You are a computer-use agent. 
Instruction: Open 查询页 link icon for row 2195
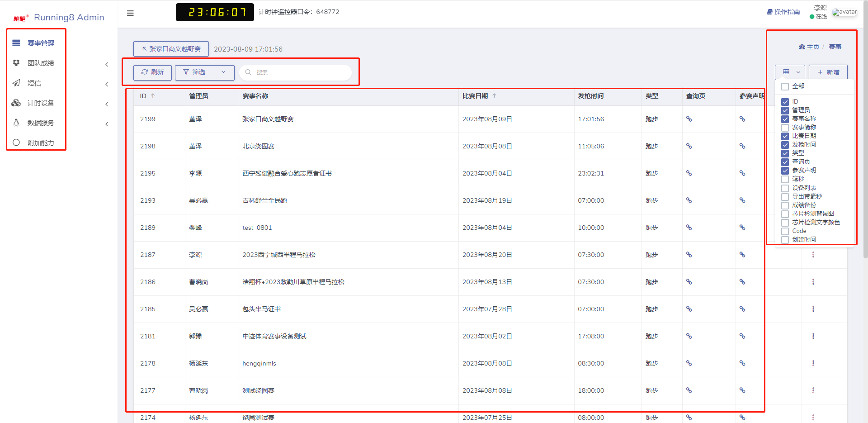689,173
